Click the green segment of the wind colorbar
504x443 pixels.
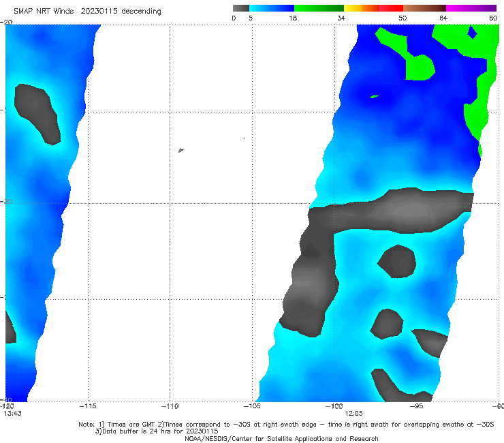pos(319,8)
